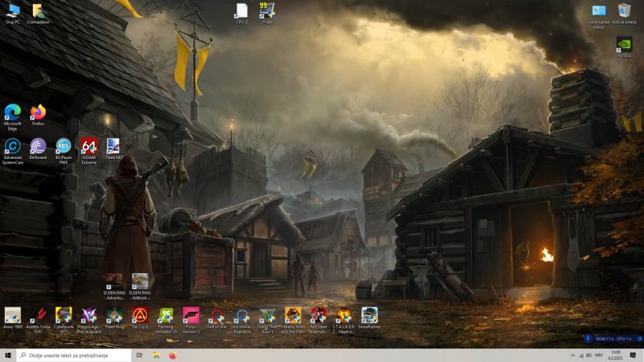Open the Cromaddon user folder icon
Image resolution: width=644 pixels, height=362 pixels.
pos(38,14)
